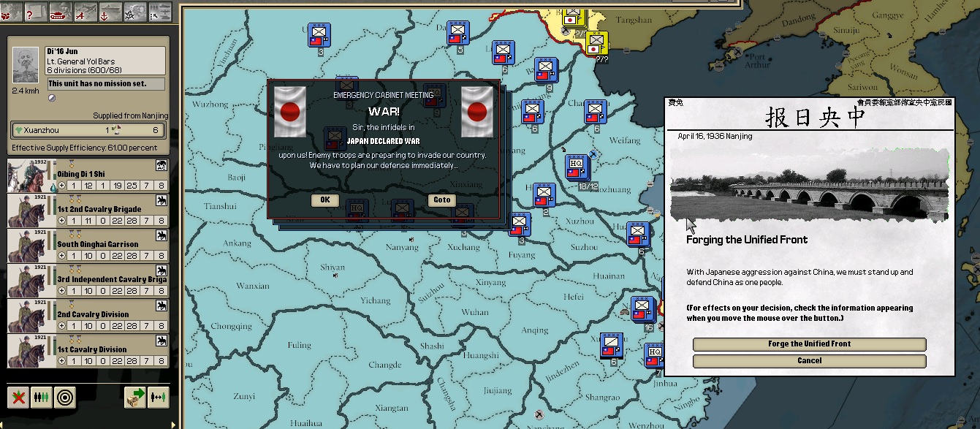
Task: Click the bullseye target icon
Action: point(64,398)
